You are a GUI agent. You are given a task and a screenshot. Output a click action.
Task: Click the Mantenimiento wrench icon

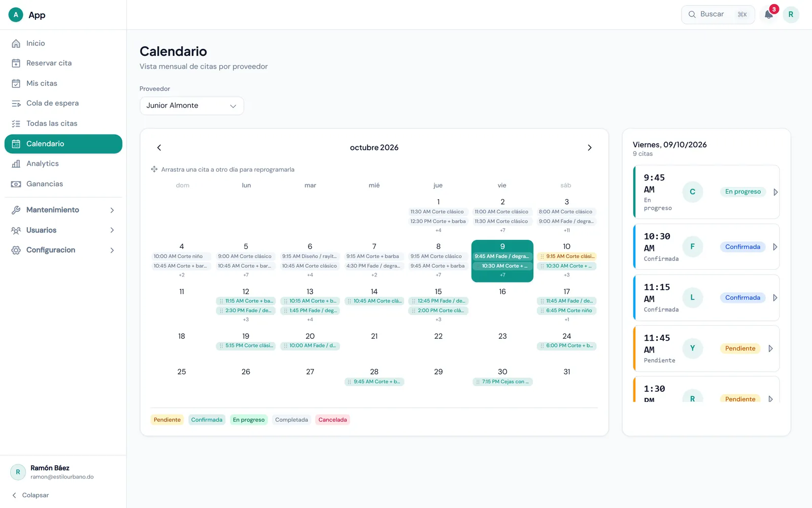tap(16, 210)
